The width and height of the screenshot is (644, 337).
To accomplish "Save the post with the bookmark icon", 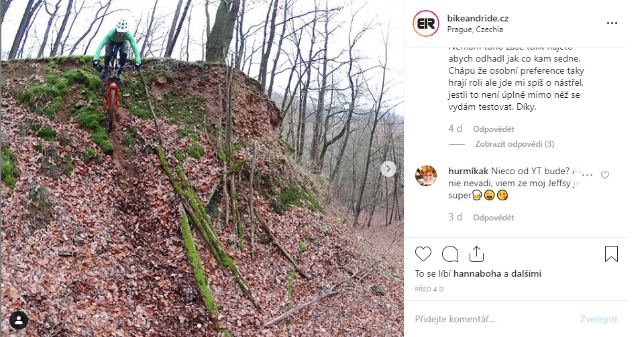I will click(x=611, y=254).
